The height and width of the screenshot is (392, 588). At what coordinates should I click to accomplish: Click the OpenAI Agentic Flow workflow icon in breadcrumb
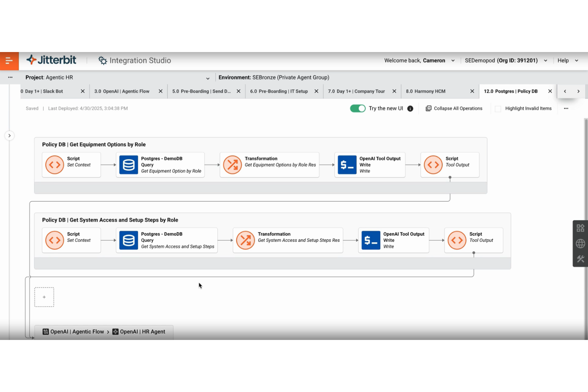(x=46, y=332)
